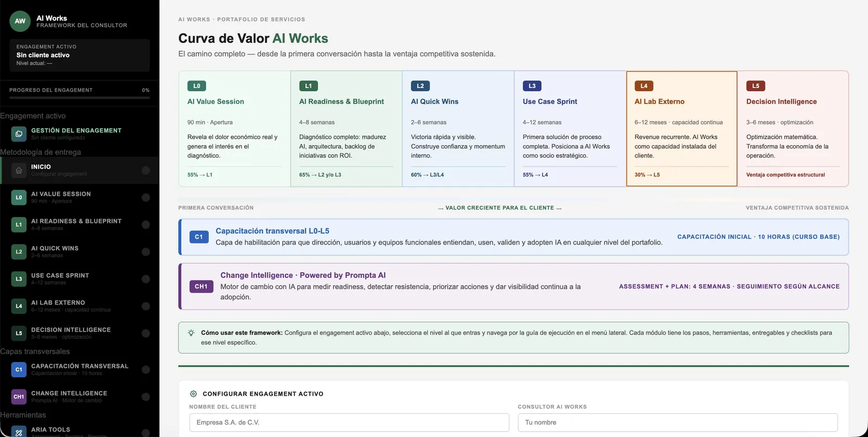Click the Change Intelligence Prompta AI heading
The image size is (868, 437).
[x=303, y=275]
